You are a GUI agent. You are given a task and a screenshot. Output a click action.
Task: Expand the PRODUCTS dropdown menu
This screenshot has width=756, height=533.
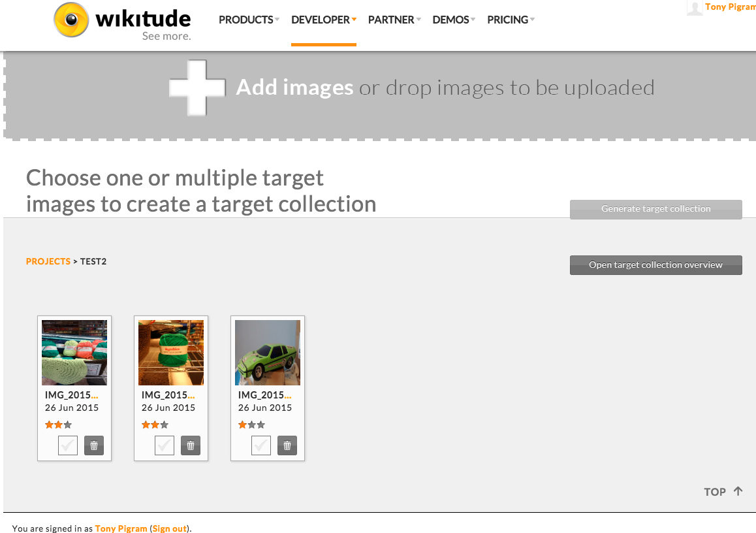click(249, 20)
